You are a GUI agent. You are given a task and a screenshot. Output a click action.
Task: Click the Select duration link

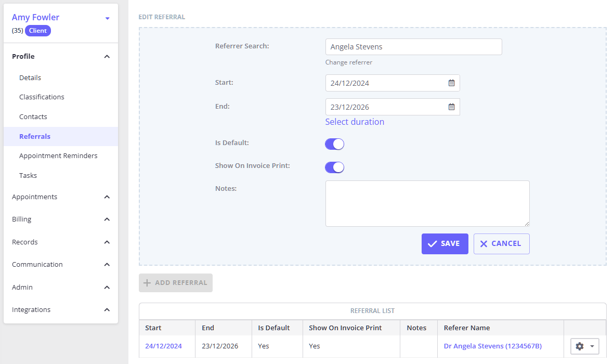pyautogui.click(x=355, y=122)
